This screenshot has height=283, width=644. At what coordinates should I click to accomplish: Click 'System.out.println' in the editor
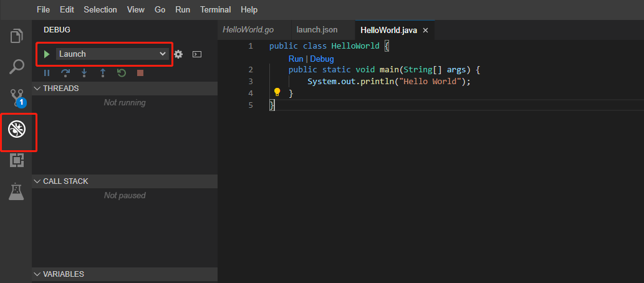coord(350,81)
